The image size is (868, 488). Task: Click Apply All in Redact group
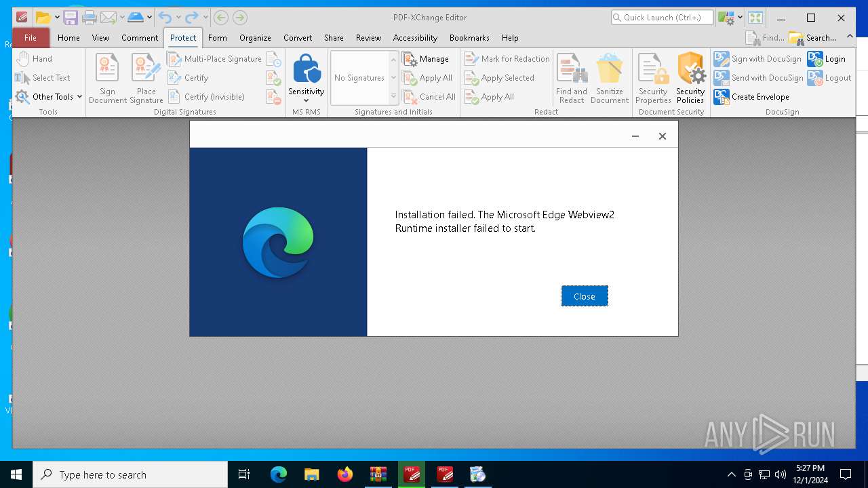click(x=489, y=97)
